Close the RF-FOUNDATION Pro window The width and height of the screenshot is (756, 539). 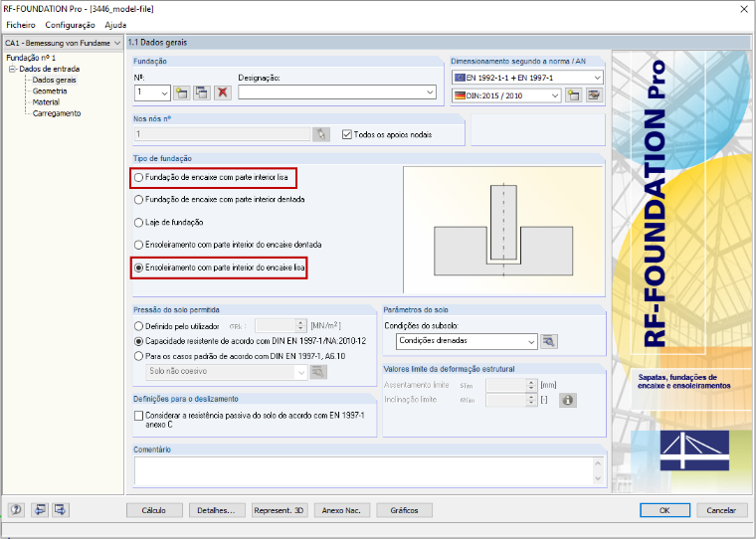click(744, 9)
